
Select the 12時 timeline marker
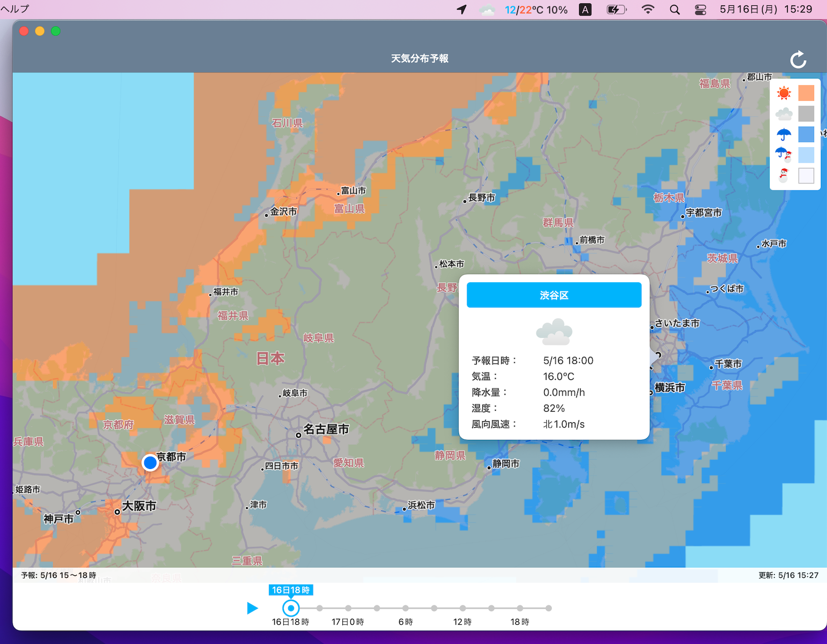point(463,608)
